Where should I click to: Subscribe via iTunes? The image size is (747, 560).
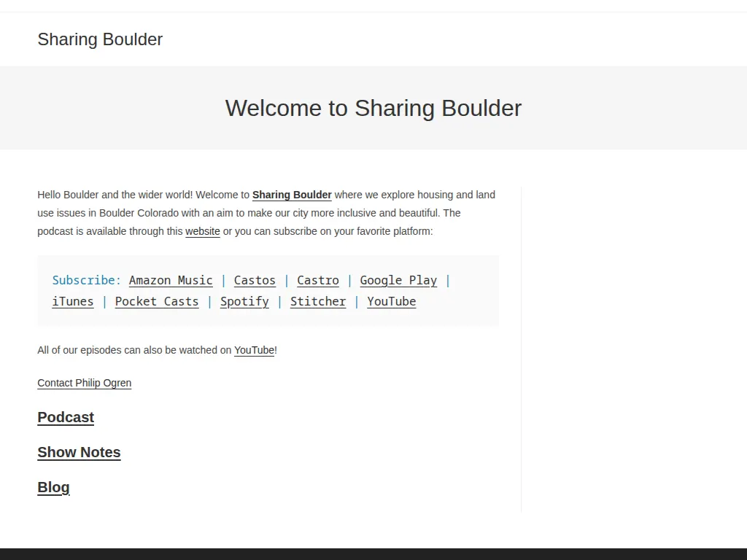click(x=73, y=301)
